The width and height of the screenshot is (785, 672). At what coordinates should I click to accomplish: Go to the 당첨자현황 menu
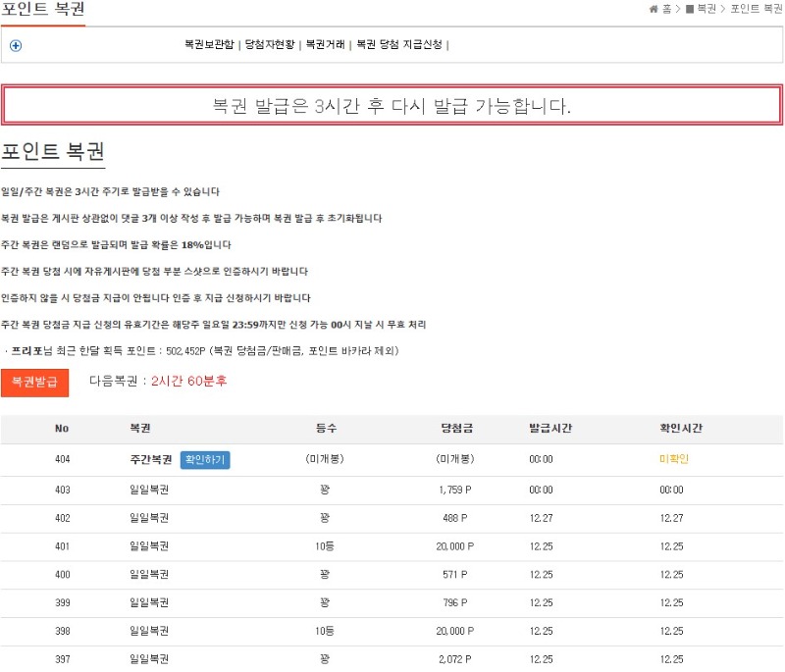(269, 45)
